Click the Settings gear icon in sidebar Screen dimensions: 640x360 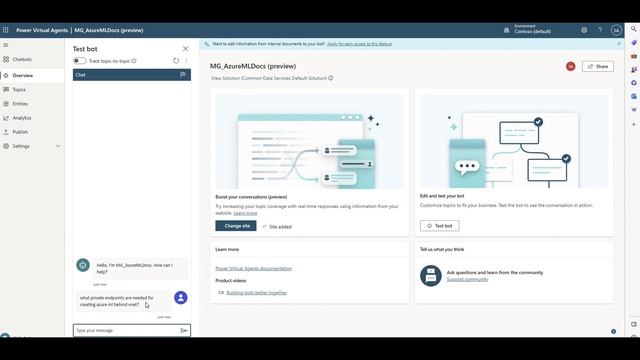6,146
